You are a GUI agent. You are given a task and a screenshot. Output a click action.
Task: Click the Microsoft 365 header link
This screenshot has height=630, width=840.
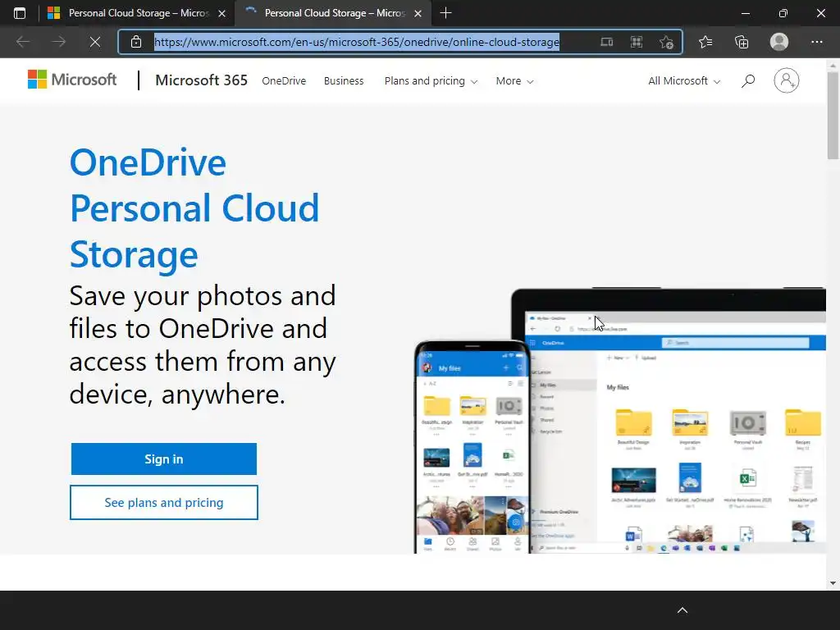pyautogui.click(x=202, y=80)
